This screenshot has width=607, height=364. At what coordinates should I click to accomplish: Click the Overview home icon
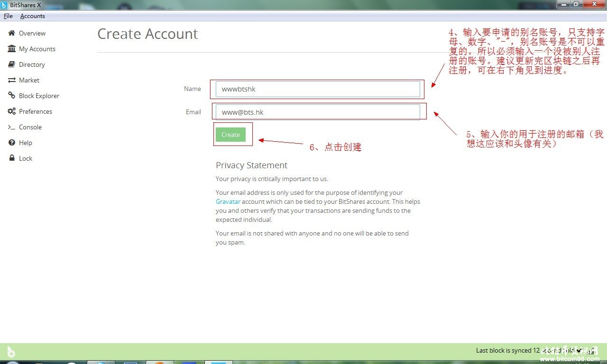coord(12,33)
